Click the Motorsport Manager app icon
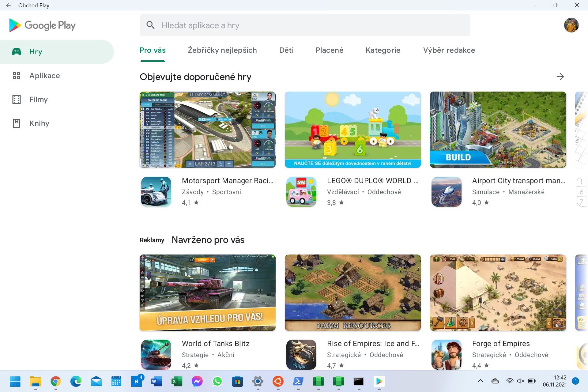588x392 pixels. (x=156, y=192)
